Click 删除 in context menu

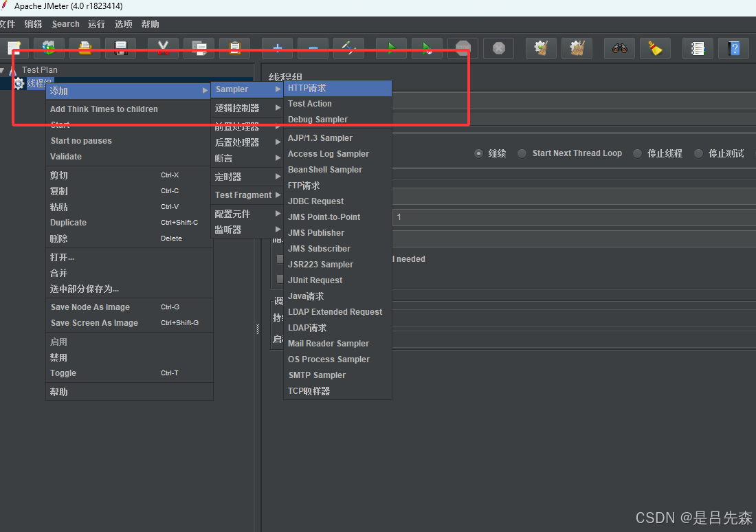(x=129, y=239)
